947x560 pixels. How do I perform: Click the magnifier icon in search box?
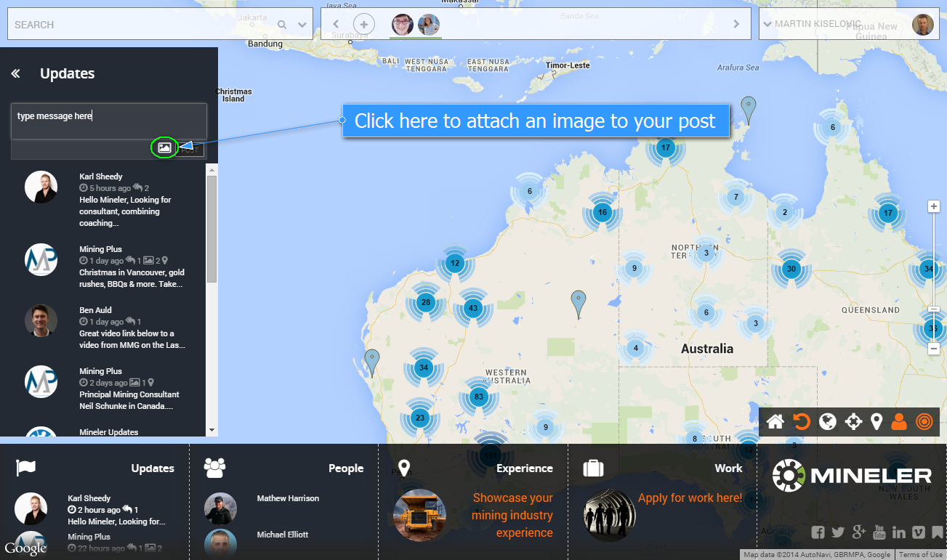pyautogui.click(x=282, y=25)
